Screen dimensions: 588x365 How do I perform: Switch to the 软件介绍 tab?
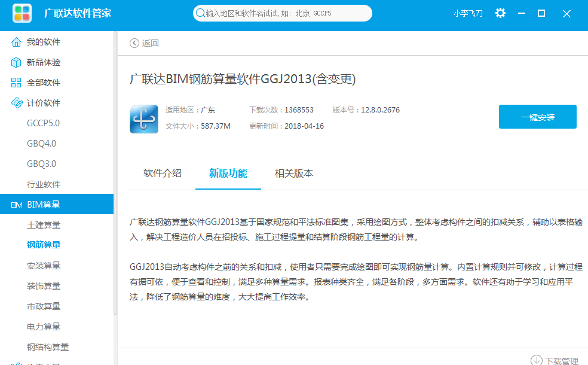click(163, 173)
